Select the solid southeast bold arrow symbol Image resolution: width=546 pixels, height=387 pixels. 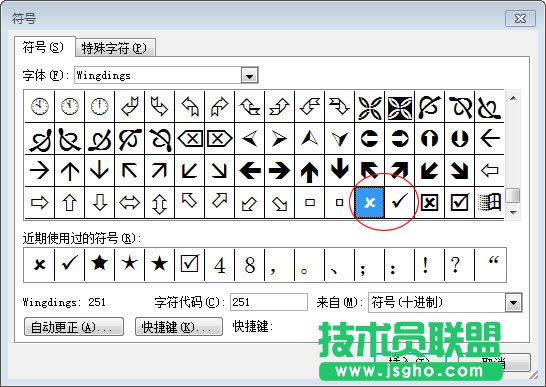point(459,170)
